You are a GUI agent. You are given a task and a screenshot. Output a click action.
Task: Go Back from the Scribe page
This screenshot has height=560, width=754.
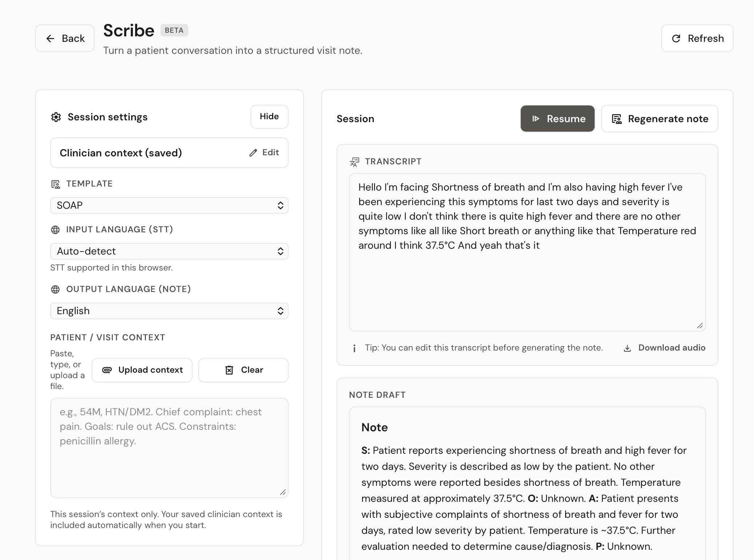[64, 38]
